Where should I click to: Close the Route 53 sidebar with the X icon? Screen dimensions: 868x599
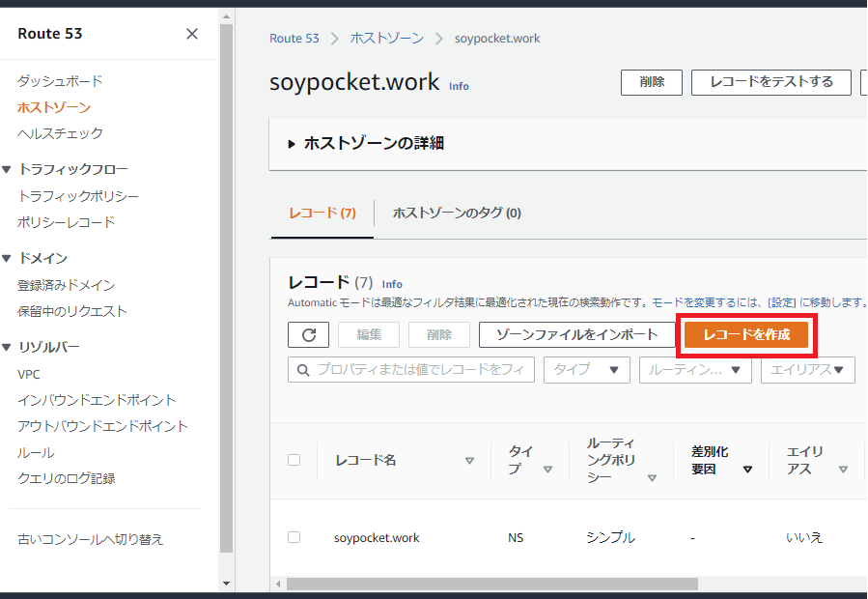191,33
